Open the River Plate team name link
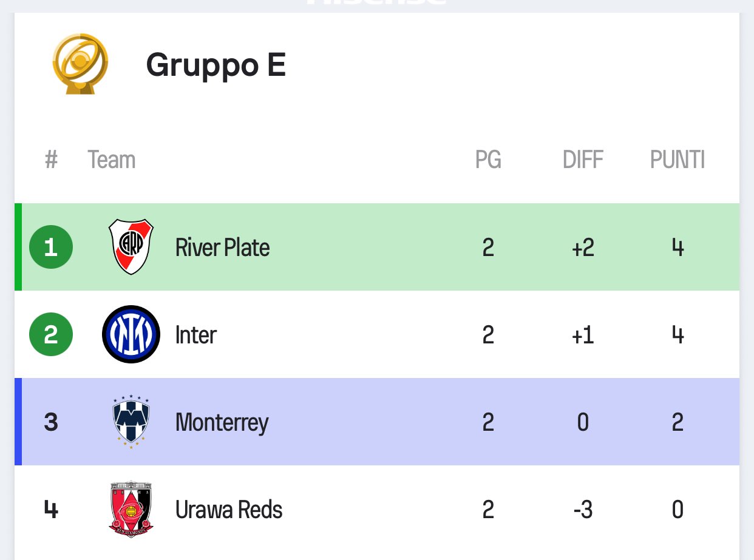 tap(222, 248)
